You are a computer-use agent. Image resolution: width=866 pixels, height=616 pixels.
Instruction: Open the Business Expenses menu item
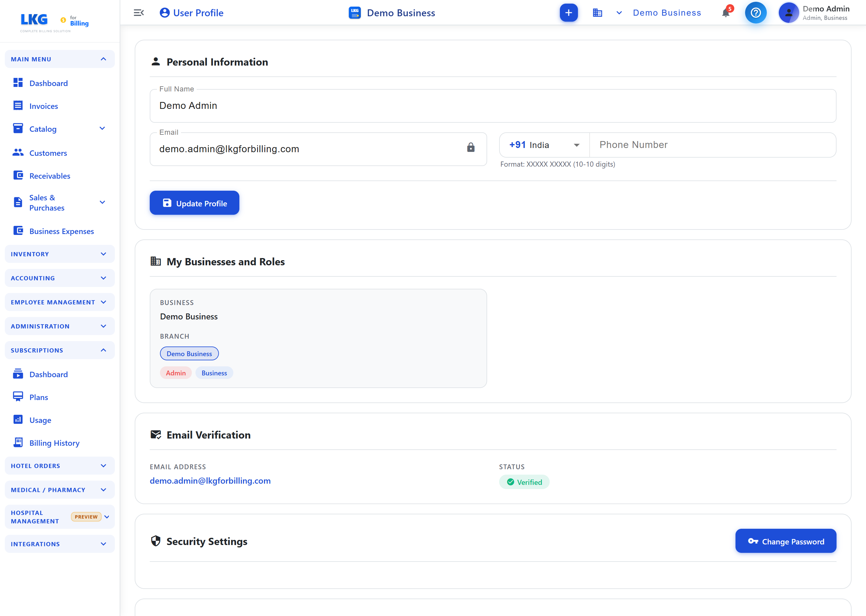tap(60, 231)
